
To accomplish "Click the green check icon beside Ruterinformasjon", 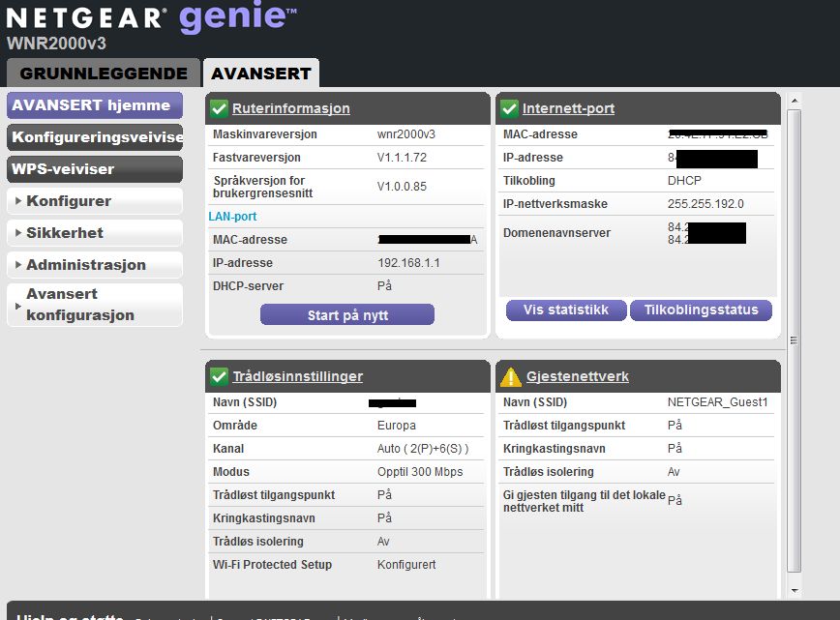I will click(x=219, y=108).
